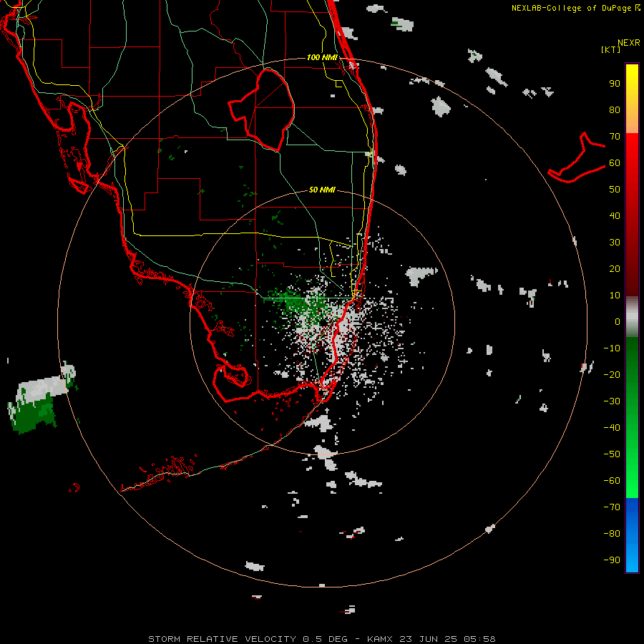Image resolution: width=644 pixels, height=644 pixels.
Task: Click the positive 90 knot scale label
Action: point(615,84)
